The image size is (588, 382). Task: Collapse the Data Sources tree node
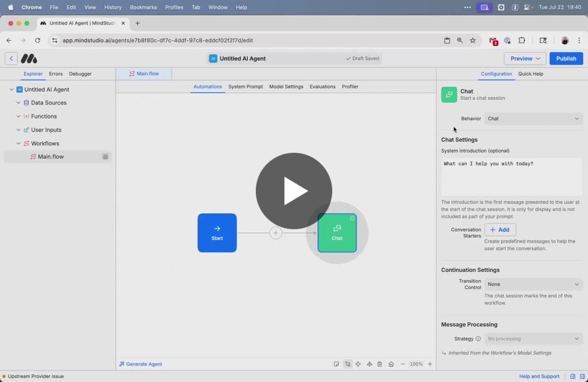point(19,103)
